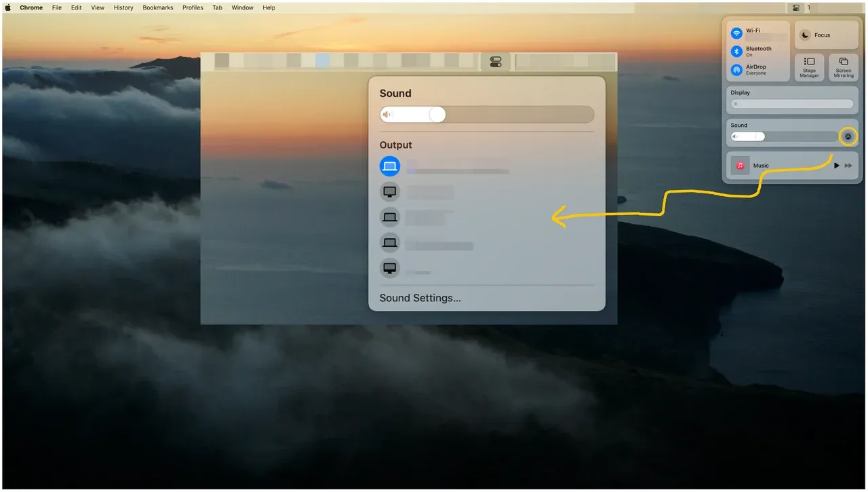Click the small Sound label in Control Center
The height and width of the screenshot is (492, 868).
click(739, 125)
